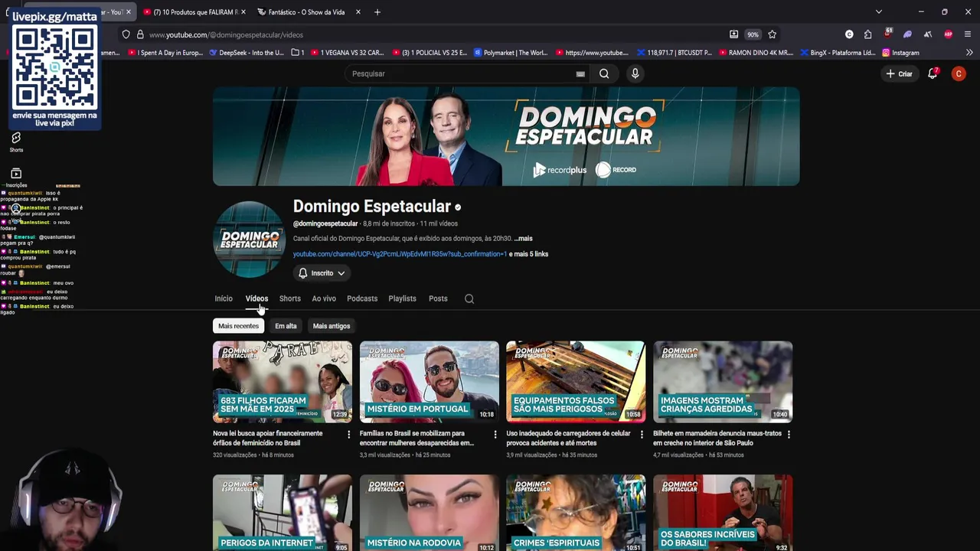The image size is (980, 551).
Task: Click the address bar URL
Action: tap(227, 35)
